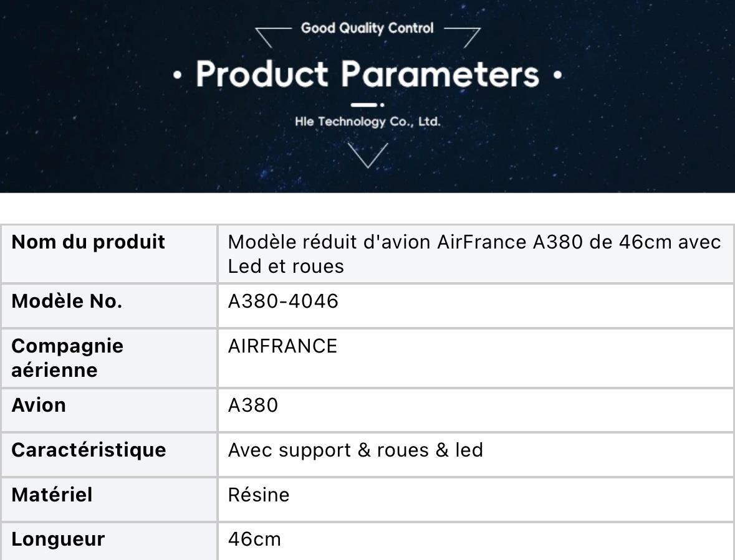Select the Matériel label cell
This screenshot has height=560, width=735.
[109, 499]
